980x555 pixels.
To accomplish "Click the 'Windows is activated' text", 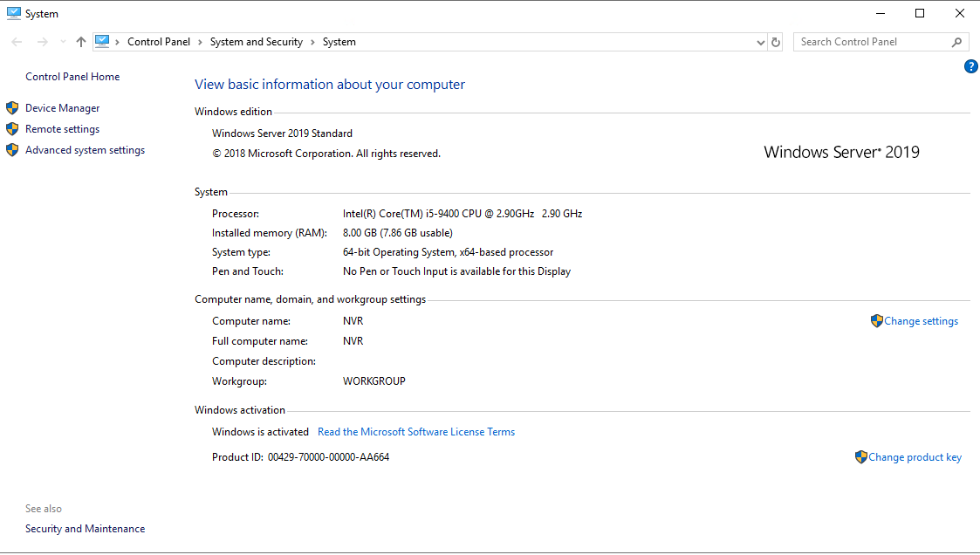I will (x=261, y=432).
